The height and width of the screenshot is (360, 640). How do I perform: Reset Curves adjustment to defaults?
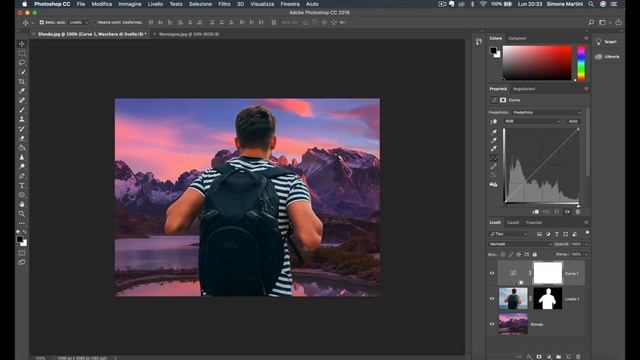(x=557, y=212)
